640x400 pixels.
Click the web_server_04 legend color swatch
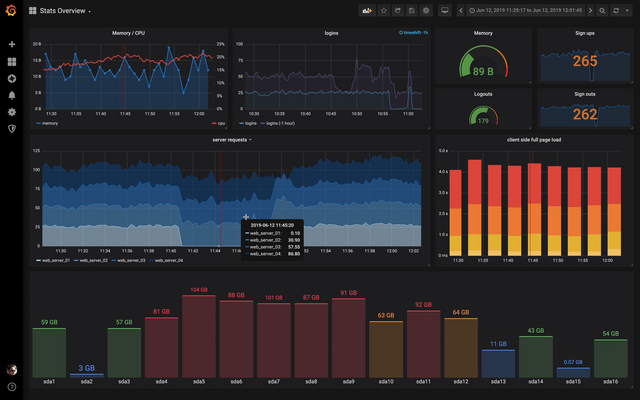tap(151, 260)
